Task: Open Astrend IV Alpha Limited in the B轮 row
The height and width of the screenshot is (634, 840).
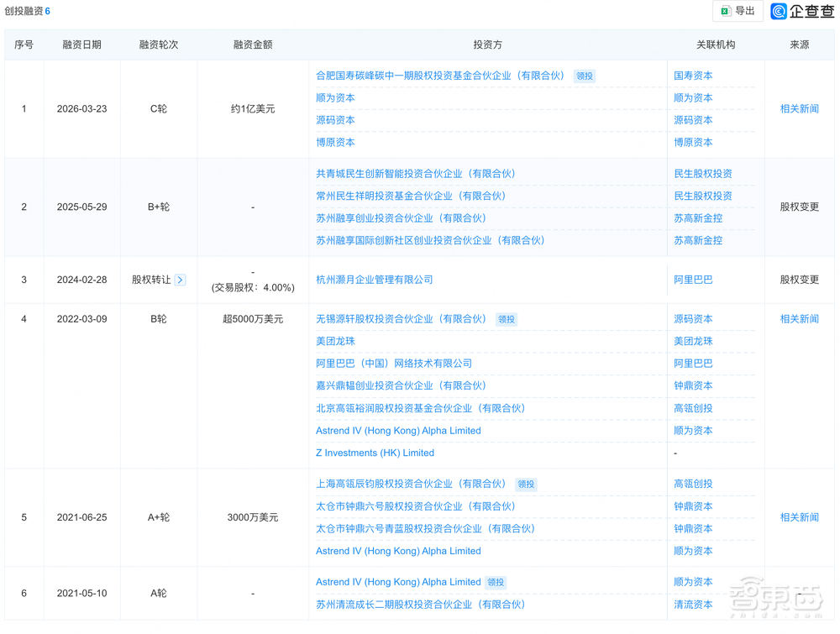Action: pyautogui.click(x=398, y=431)
